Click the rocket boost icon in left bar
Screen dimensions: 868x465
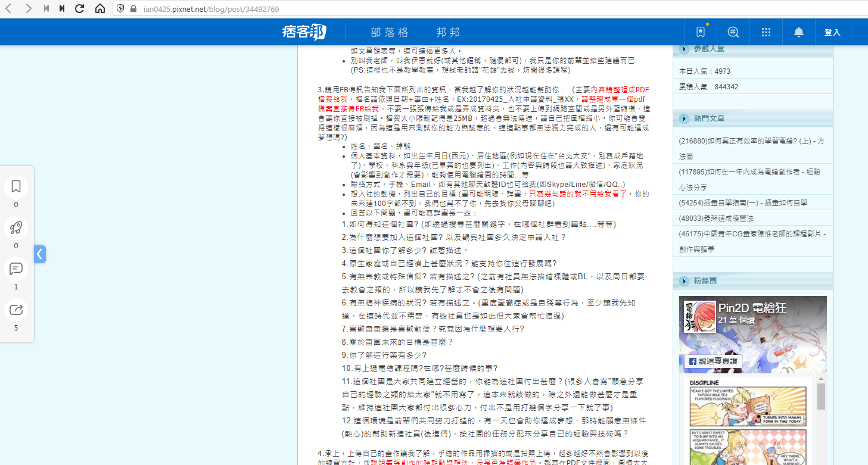pyautogui.click(x=16, y=228)
